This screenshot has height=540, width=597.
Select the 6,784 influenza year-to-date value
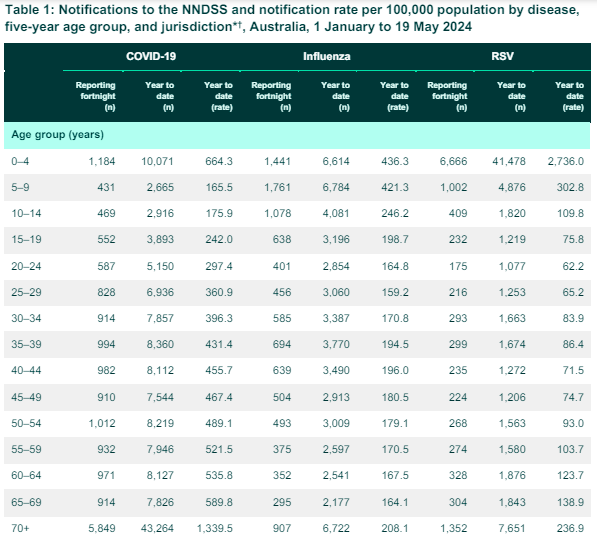[336, 187]
